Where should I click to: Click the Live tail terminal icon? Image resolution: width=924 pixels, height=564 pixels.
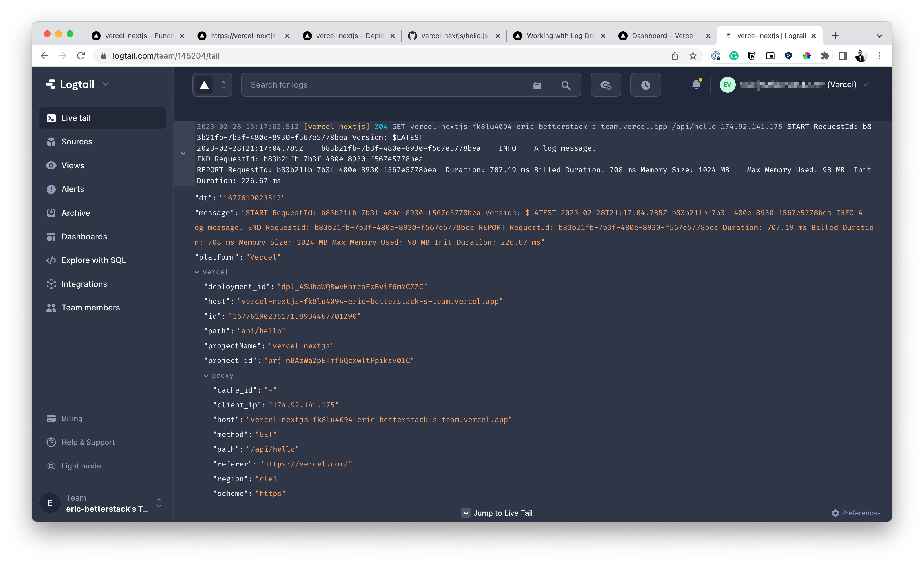51,118
